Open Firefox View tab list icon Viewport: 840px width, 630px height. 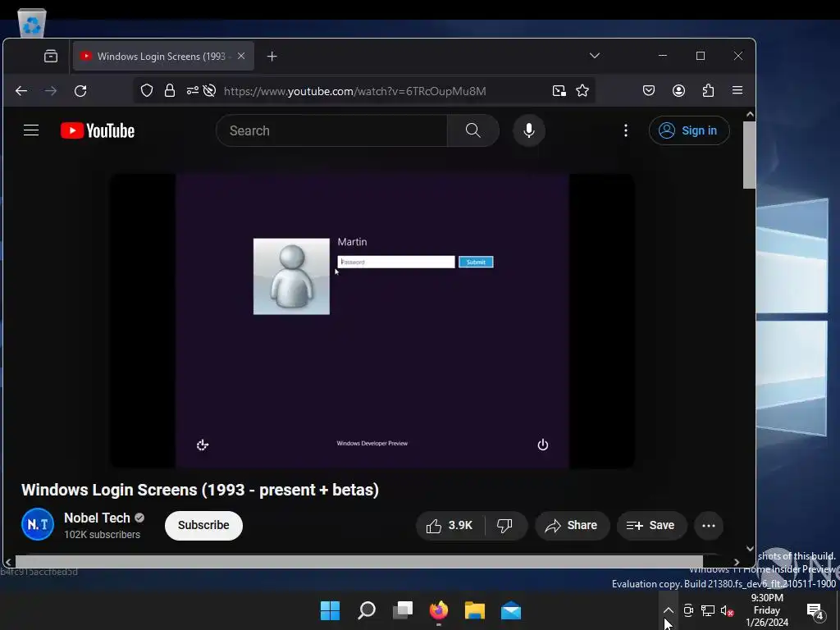tap(51, 56)
